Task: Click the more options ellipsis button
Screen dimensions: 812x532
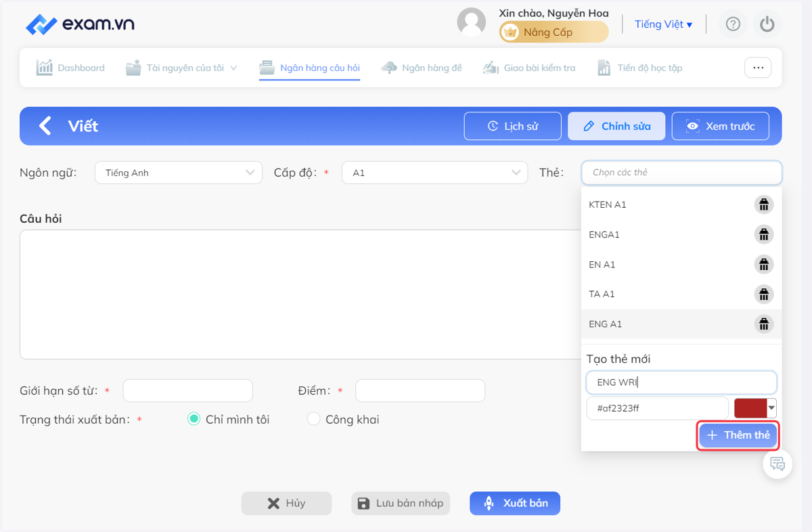Action: 758,68
